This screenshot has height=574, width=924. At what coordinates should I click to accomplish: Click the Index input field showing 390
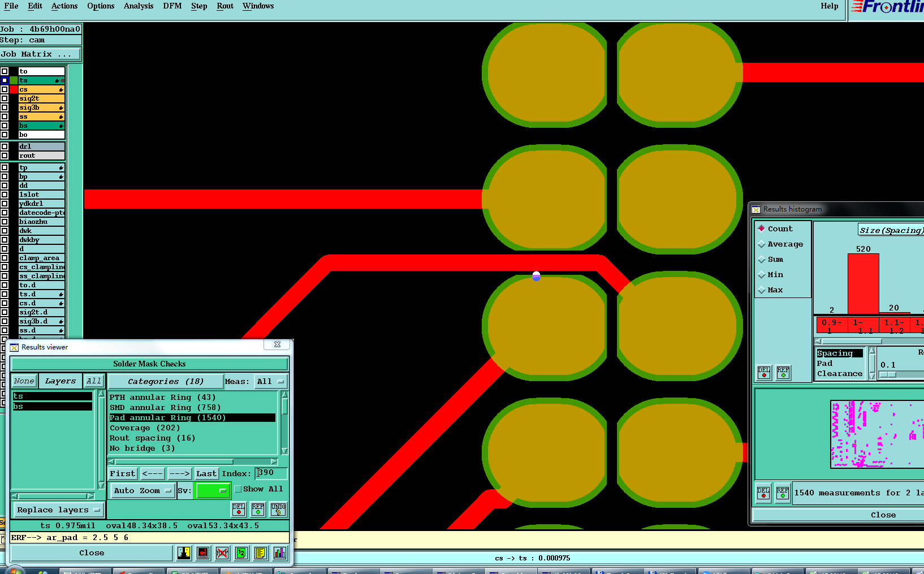tap(271, 473)
